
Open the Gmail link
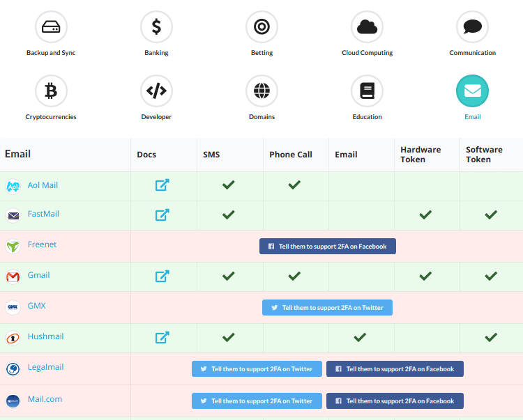38,275
